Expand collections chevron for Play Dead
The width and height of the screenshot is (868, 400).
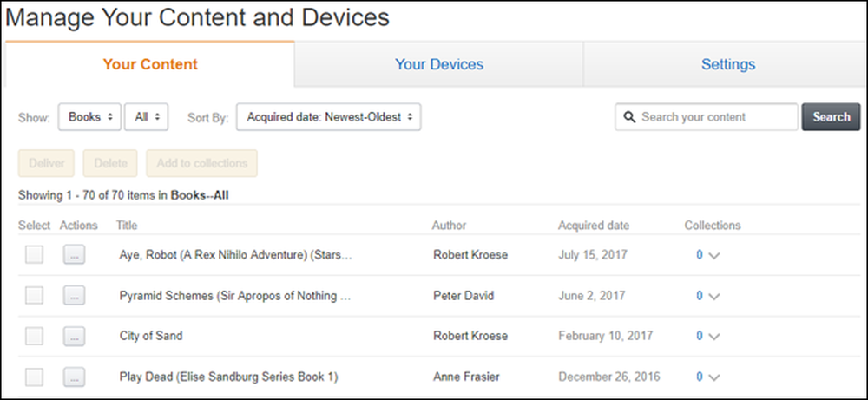(x=714, y=377)
